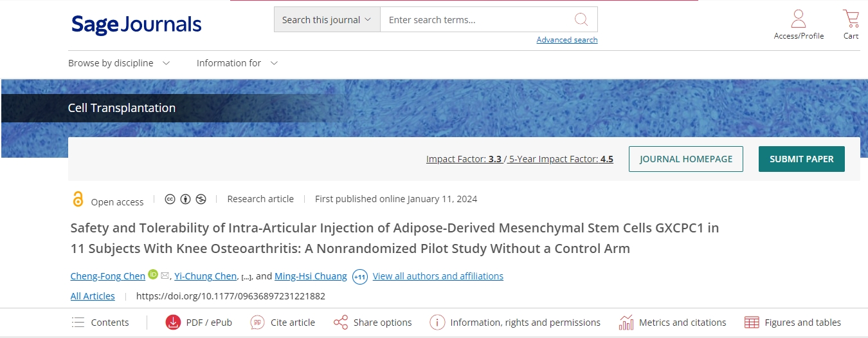Focus the 'Enter search terms' field
868x338 pixels.
pos(476,20)
